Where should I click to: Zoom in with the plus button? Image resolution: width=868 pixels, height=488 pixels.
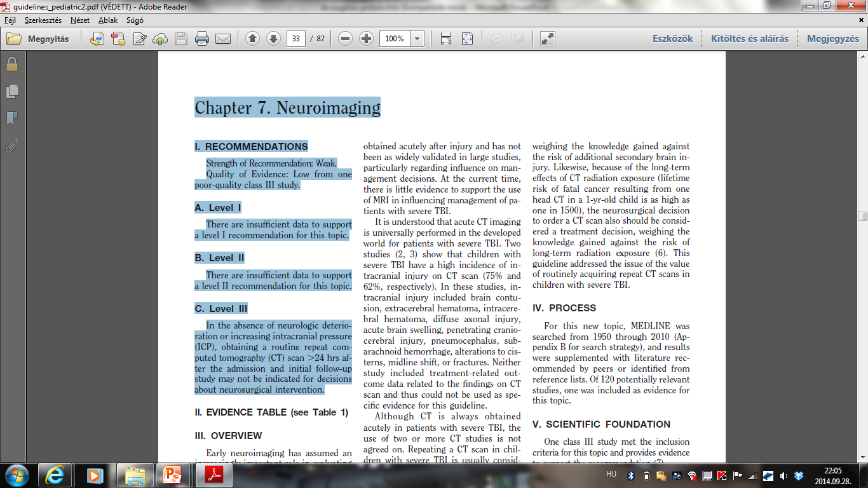point(366,39)
